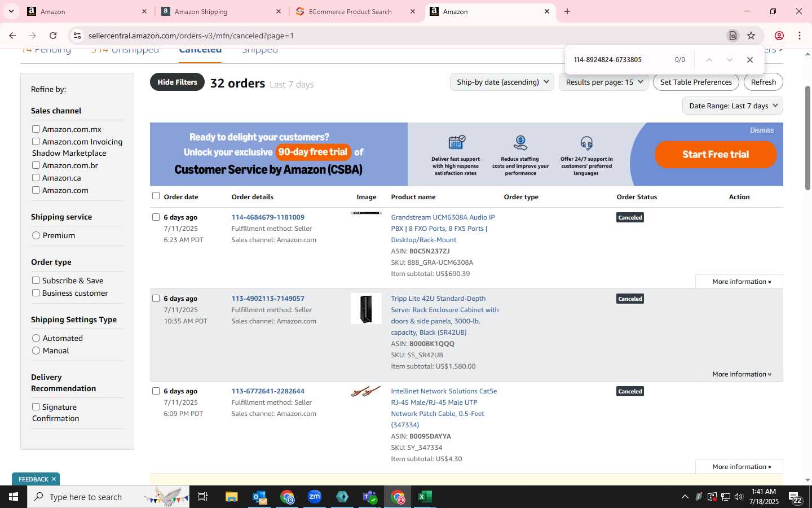The image size is (812, 508).
Task: Check the Subscribe & Save order type
Action: [36, 281]
